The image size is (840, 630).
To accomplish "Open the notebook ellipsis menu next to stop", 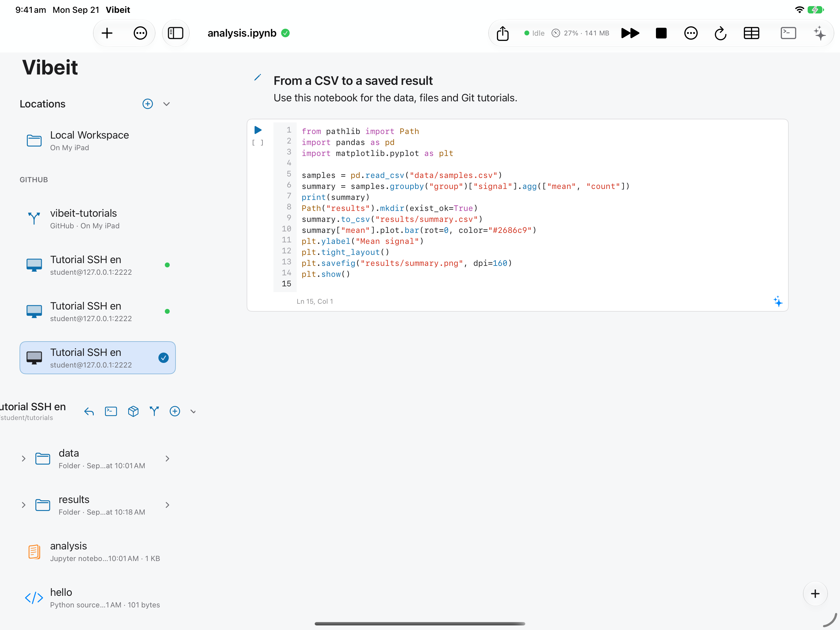I will (x=690, y=33).
